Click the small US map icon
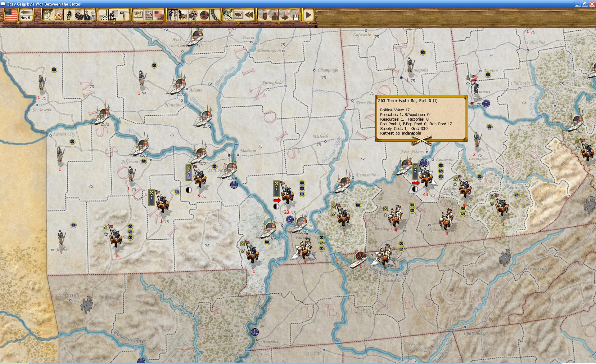 138,15
